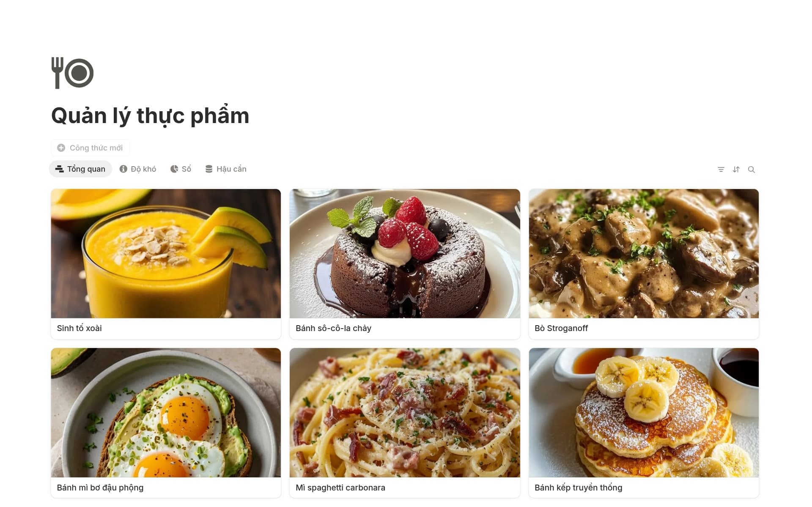Open the Sinh tố xoài smoothie image
This screenshot has height=507, width=812.
coord(166,253)
